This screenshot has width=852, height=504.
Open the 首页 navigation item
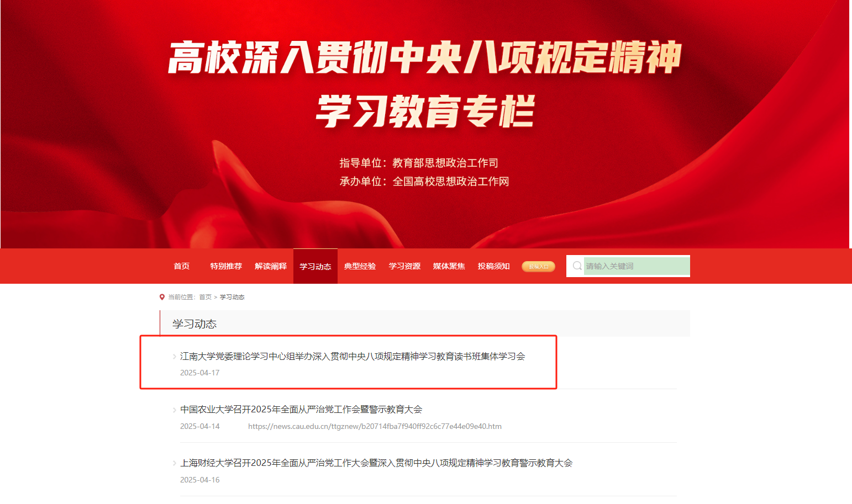tap(182, 266)
